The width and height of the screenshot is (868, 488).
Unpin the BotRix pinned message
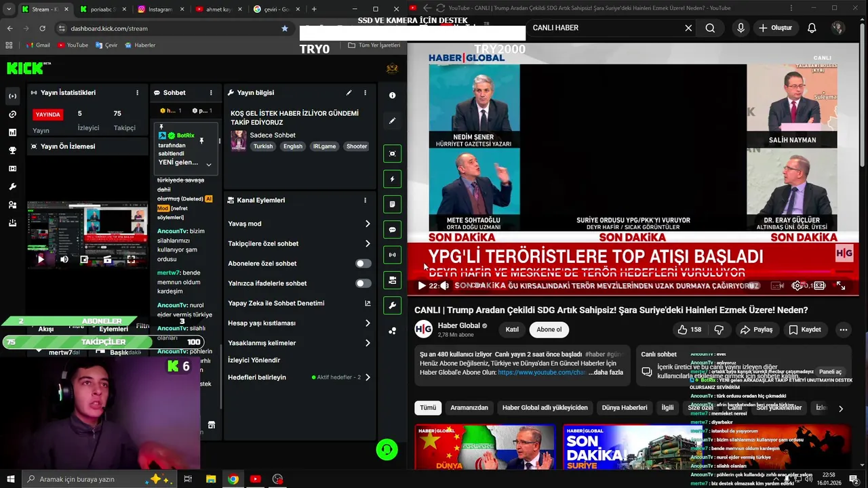(x=201, y=140)
